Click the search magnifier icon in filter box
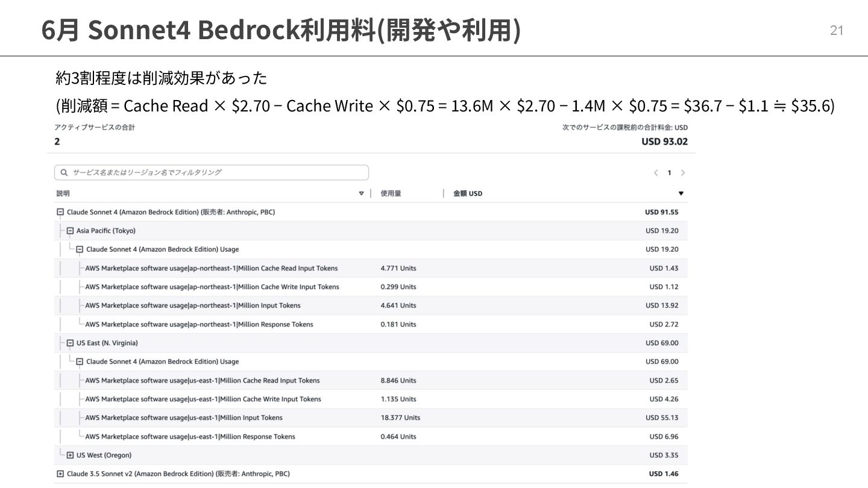The image size is (868, 488). click(x=64, y=172)
